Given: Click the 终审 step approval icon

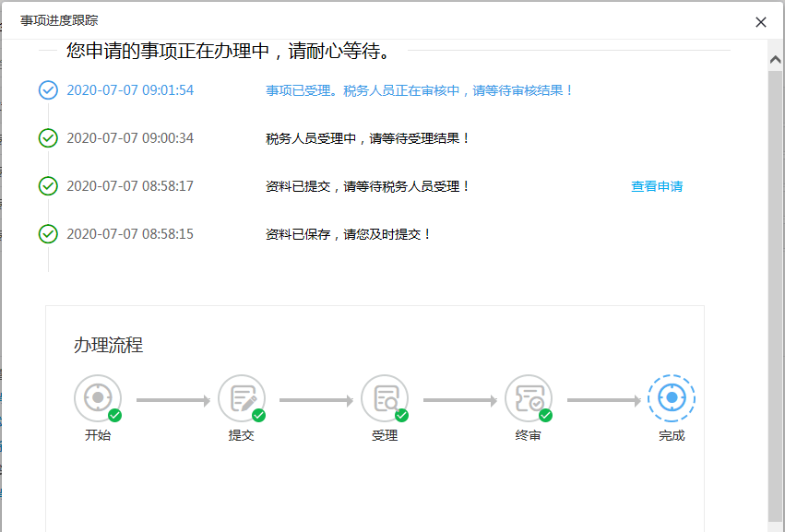Looking at the screenshot, I should click(x=529, y=398).
